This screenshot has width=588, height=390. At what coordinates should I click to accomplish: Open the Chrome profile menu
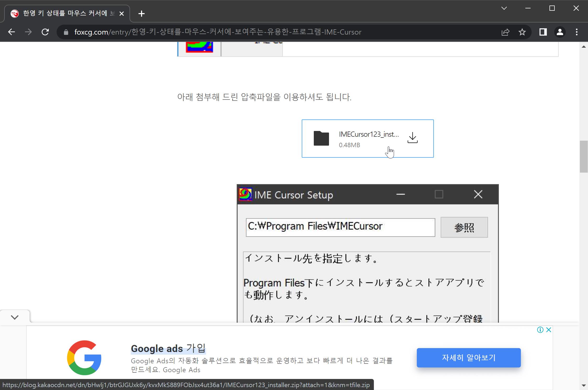(560, 32)
